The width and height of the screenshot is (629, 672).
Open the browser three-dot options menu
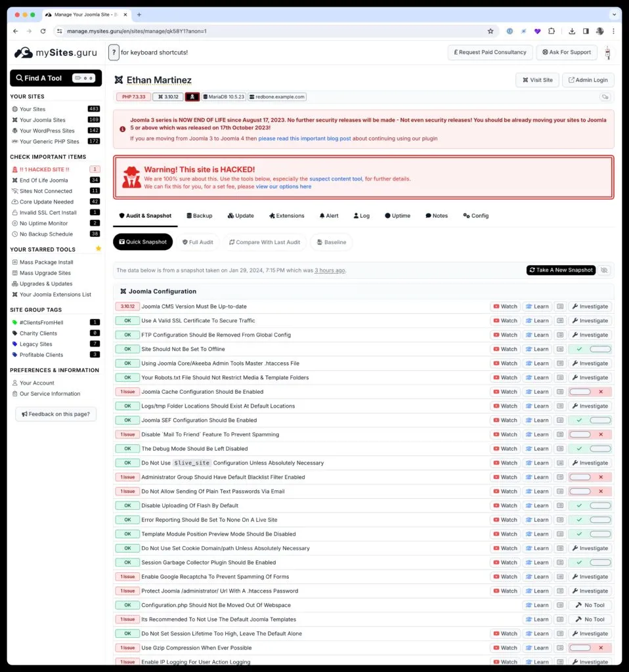click(x=613, y=31)
